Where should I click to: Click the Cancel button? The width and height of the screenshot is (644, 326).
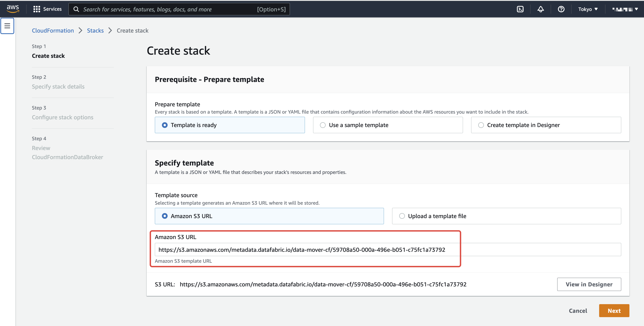coord(578,311)
